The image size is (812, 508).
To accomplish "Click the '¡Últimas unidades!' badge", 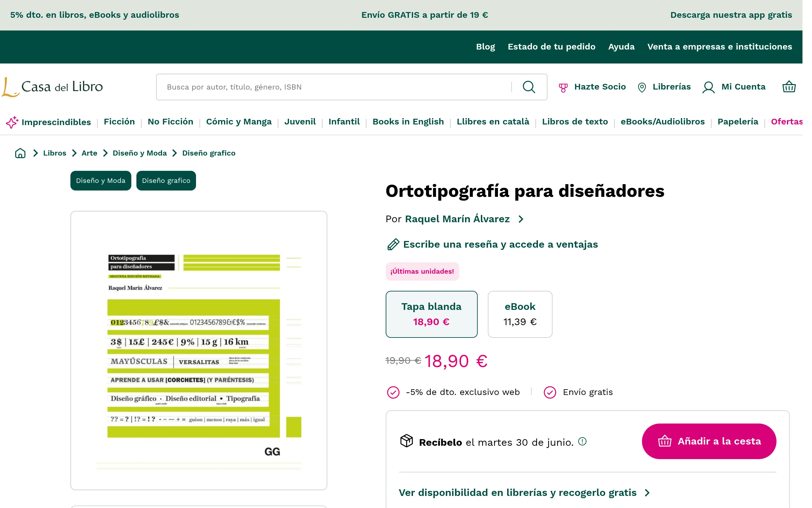I will 422,271.
